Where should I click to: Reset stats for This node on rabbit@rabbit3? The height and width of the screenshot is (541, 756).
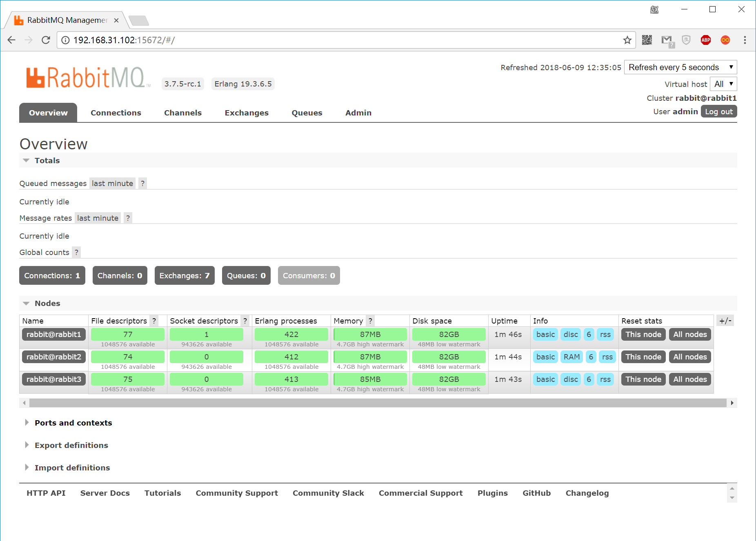643,379
